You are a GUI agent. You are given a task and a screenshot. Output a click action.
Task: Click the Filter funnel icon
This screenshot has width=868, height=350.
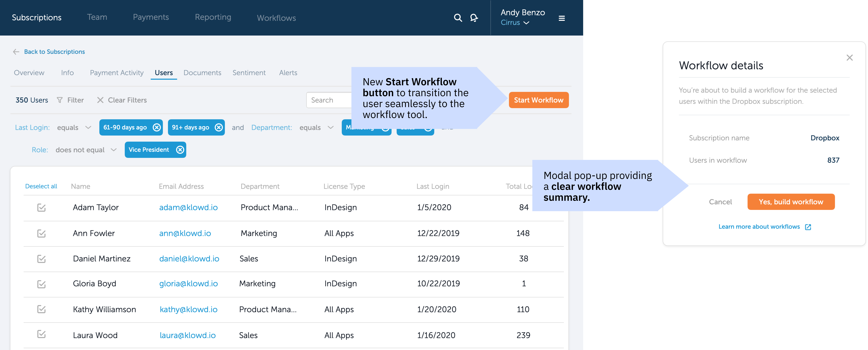[60, 100]
